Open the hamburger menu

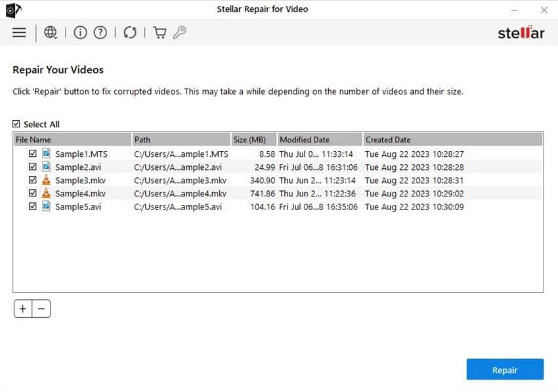(19, 32)
